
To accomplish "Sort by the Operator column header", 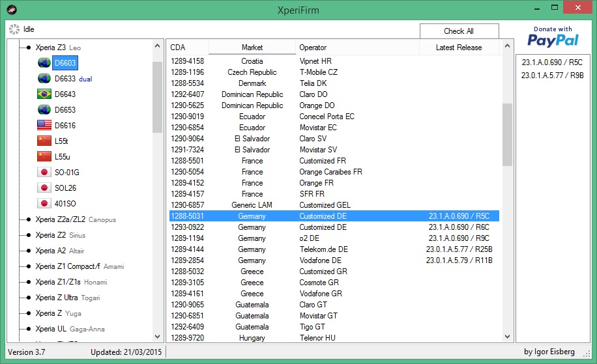I will (x=358, y=47).
